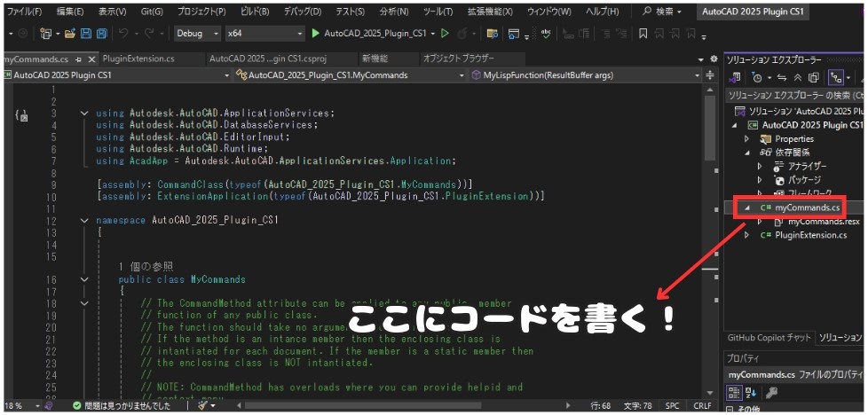Viewport: 868px width, 415px height.
Task: Click the pin icon on myCommands.cs tab
Action: point(78,59)
